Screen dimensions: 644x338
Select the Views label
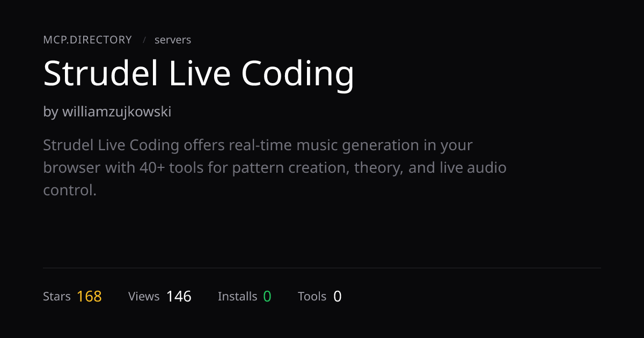[x=144, y=296]
